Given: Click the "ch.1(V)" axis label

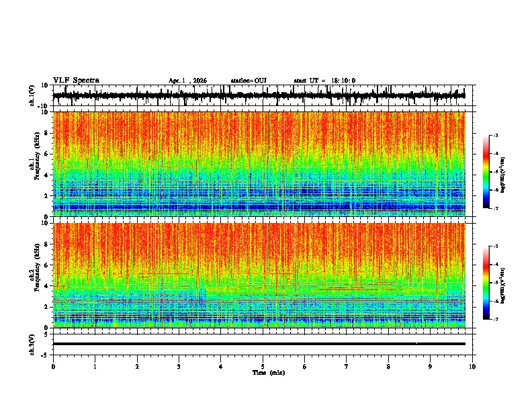Looking at the screenshot, I should [32, 95].
